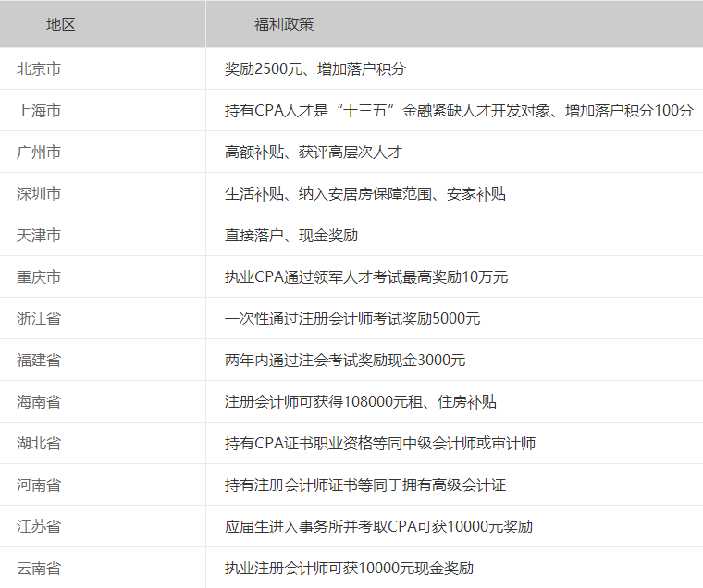This screenshot has height=588, width=703.
Task: Select the 直接落户、现金奖励 policy cell
Action: pos(290,235)
